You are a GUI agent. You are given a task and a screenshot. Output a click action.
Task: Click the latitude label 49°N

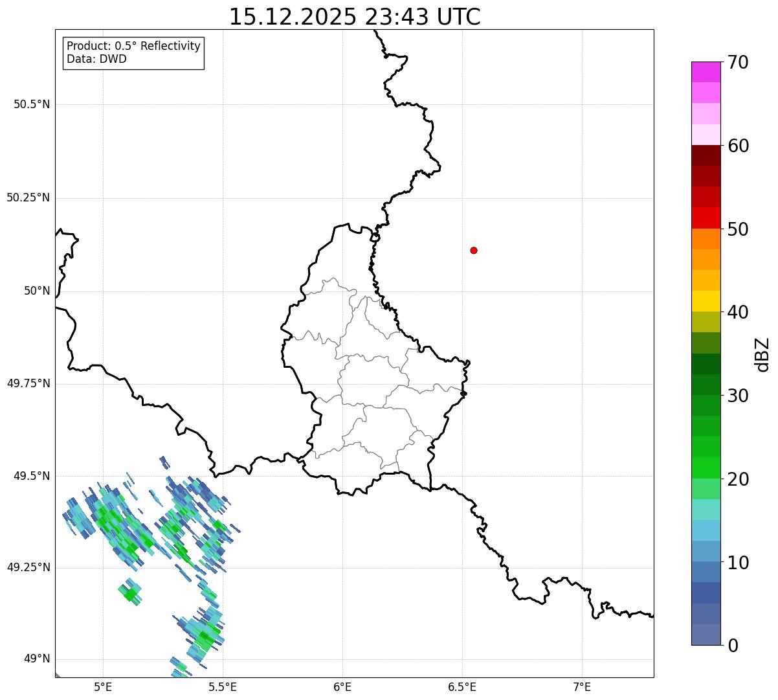click(x=37, y=659)
